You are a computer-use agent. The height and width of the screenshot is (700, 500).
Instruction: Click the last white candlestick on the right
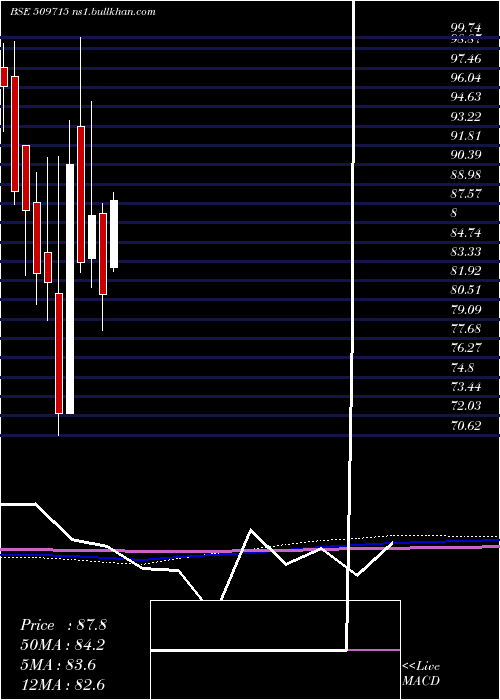pos(114,234)
